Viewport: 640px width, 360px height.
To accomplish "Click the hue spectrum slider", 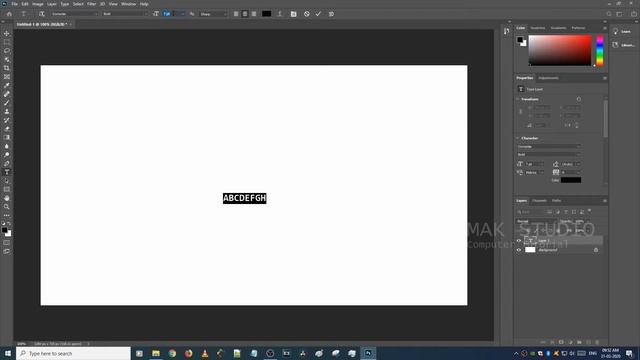I will click(600, 50).
